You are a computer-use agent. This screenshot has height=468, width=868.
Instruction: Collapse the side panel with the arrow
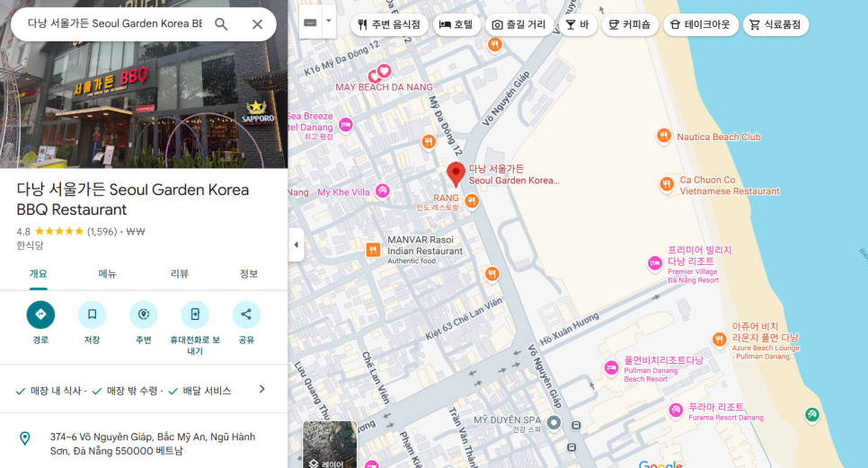pyautogui.click(x=297, y=244)
